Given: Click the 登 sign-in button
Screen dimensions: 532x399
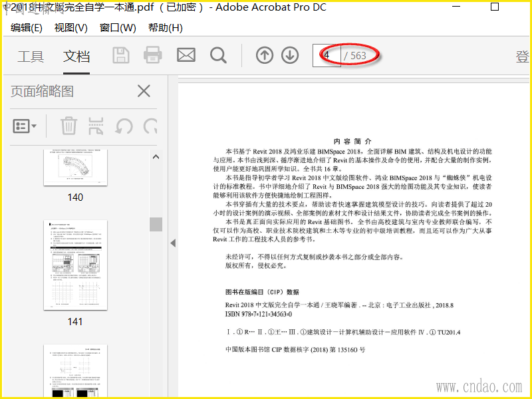Looking at the screenshot, I should point(523,57).
